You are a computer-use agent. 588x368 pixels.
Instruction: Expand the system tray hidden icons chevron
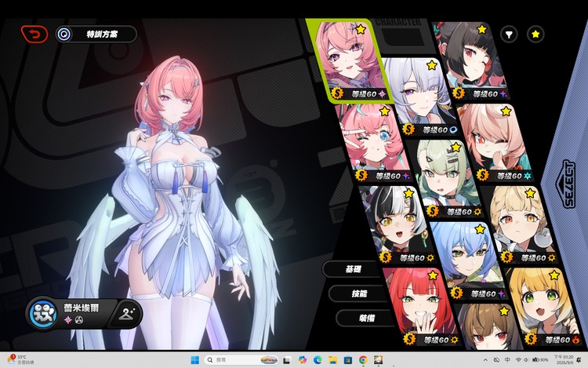pyautogui.click(x=485, y=360)
